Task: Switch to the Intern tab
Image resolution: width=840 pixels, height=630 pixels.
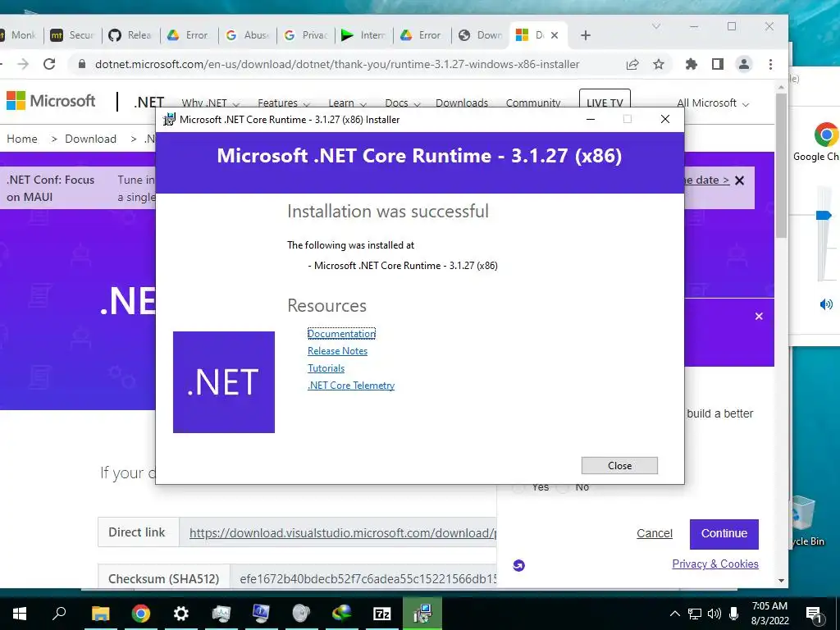Action: (x=363, y=35)
